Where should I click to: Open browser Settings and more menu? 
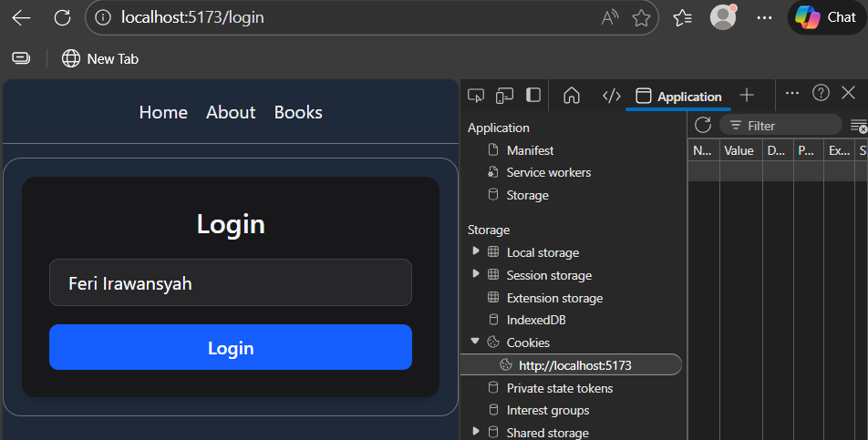pos(764,17)
